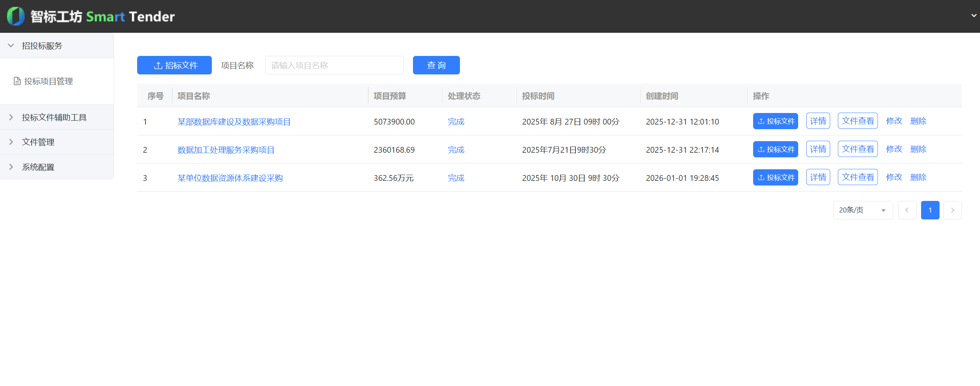Click the 查询 search button
The height and width of the screenshot is (386, 980).
[436, 65]
